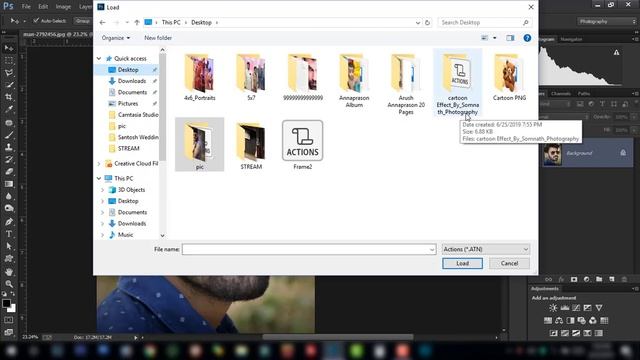Select the Eraser tool

pos(9,171)
